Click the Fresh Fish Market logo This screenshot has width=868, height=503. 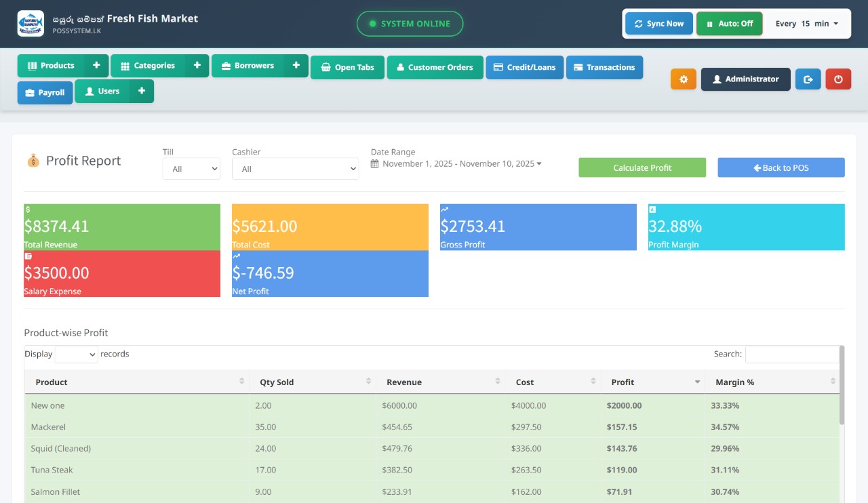coord(31,24)
